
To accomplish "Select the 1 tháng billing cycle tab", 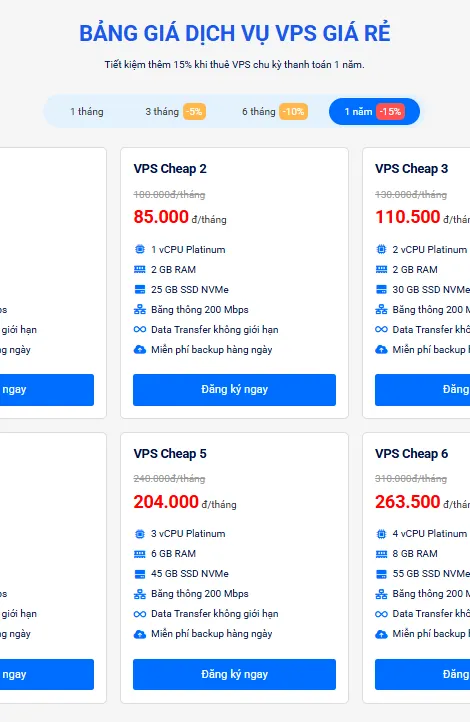I will 87,111.
